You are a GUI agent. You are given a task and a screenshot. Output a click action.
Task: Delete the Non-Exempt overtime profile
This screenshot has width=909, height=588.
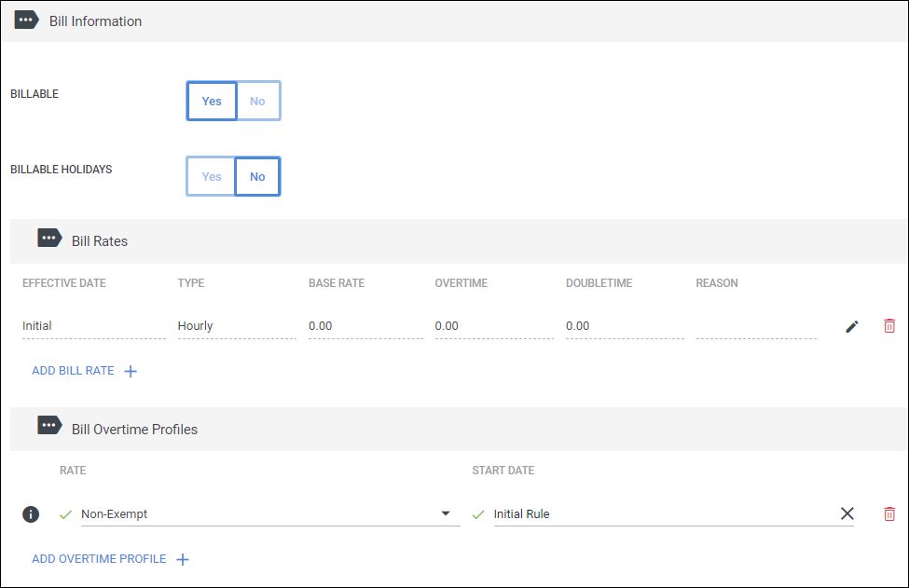889,513
